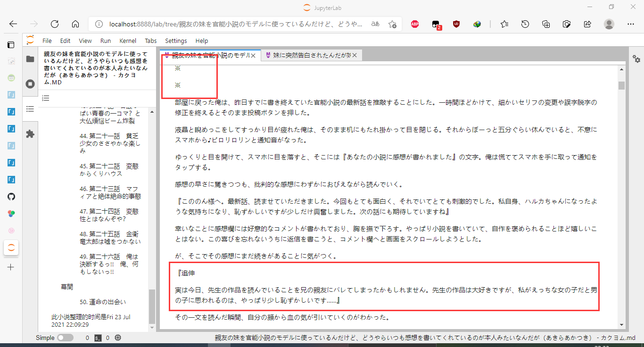Close the 妹に突然告白されたんだが tab

point(355,56)
